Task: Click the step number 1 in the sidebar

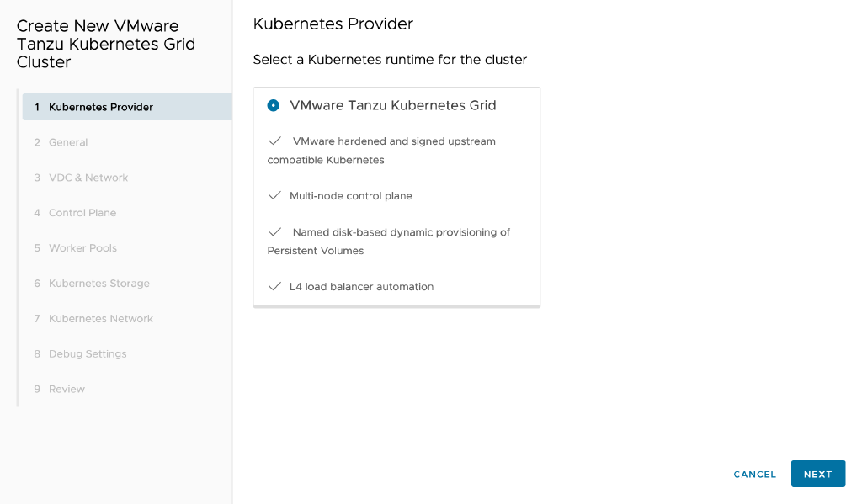Action: coord(36,107)
